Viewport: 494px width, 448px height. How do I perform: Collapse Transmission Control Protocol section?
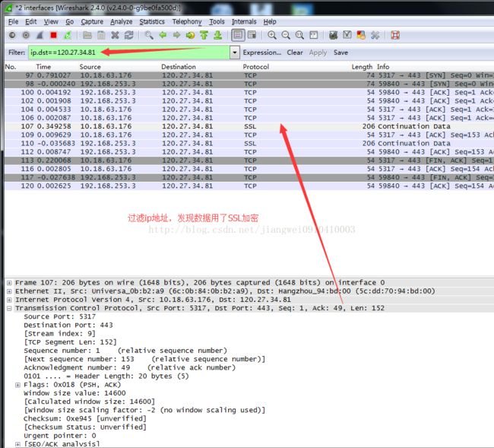[9, 308]
